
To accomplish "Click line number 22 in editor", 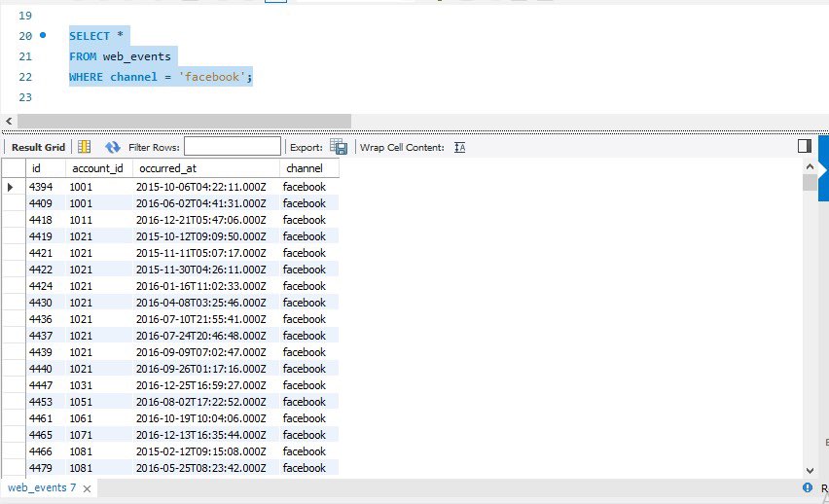I will click(x=25, y=77).
